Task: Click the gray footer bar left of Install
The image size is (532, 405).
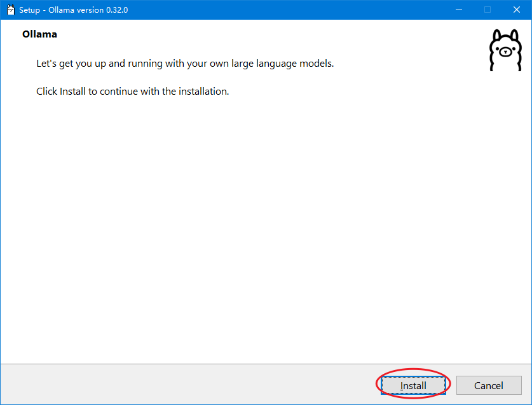Action: click(x=187, y=384)
